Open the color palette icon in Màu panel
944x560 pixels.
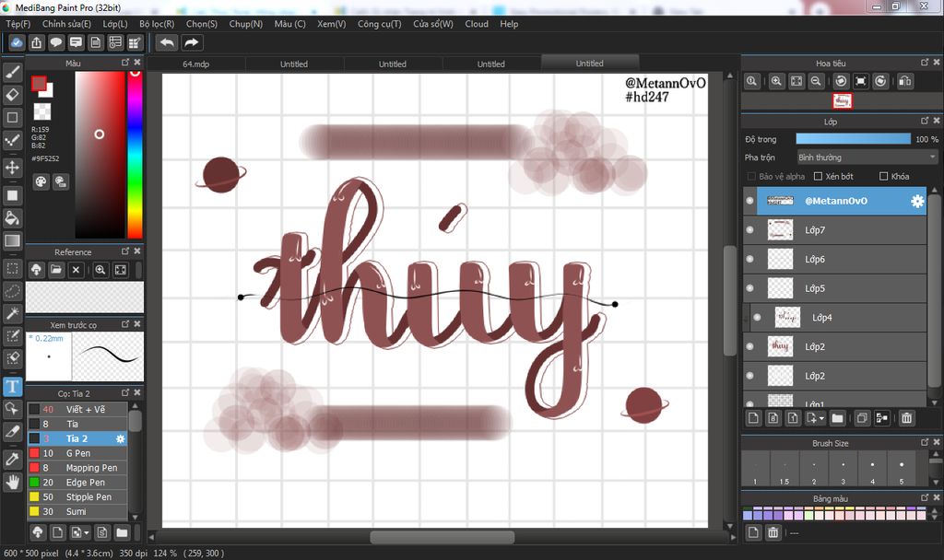click(41, 181)
